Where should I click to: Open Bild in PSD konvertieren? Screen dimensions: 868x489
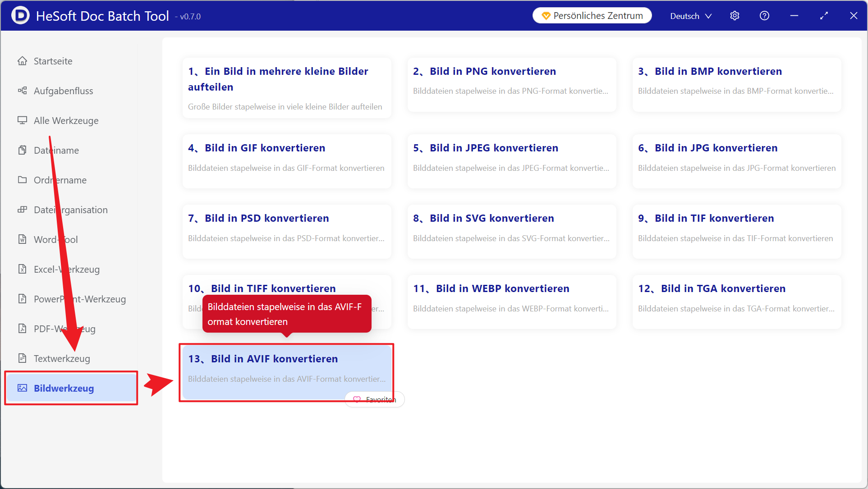[287, 231]
